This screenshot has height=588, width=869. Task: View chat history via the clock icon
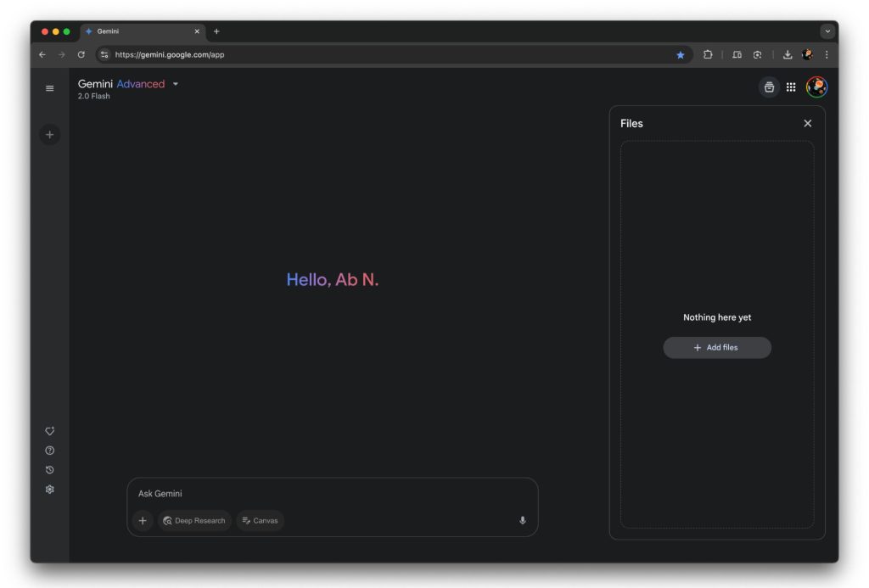(x=49, y=469)
